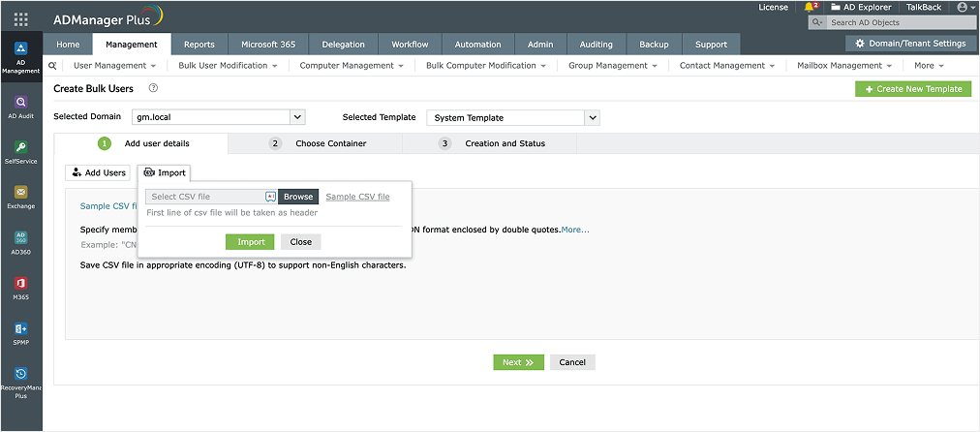Expand the Selected Template dropdown
Screen dimensions: 980x432
593,117
